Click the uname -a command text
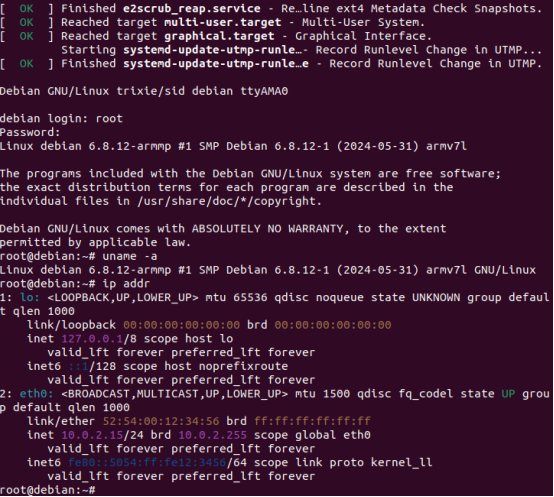 (x=130, y=256)
